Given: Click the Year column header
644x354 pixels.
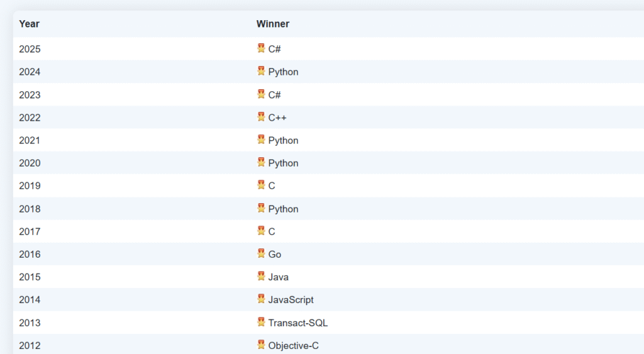Looking at the screenshot, I should [29, 24].
